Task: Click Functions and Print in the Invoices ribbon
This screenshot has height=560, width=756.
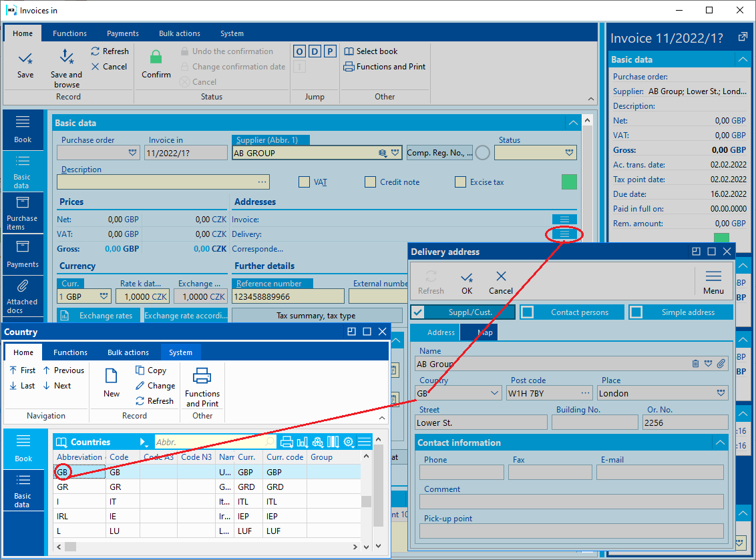Action: [385, 67]
